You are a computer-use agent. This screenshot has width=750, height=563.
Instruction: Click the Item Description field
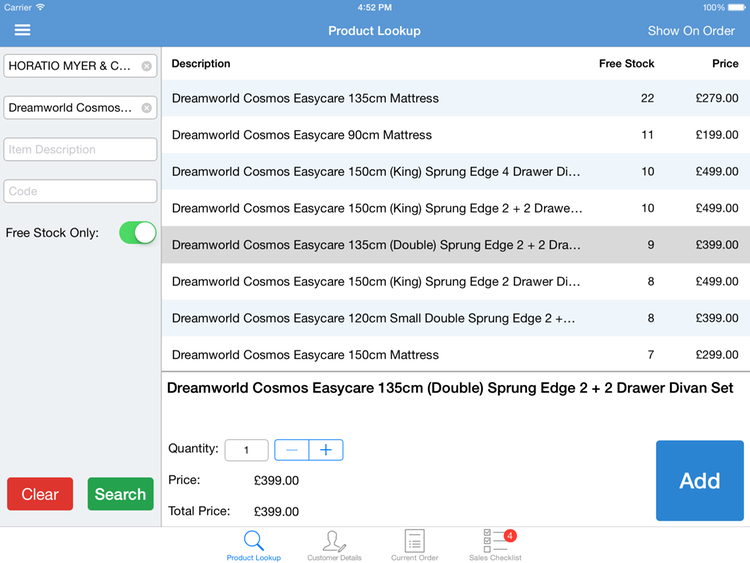pos(80,149)
